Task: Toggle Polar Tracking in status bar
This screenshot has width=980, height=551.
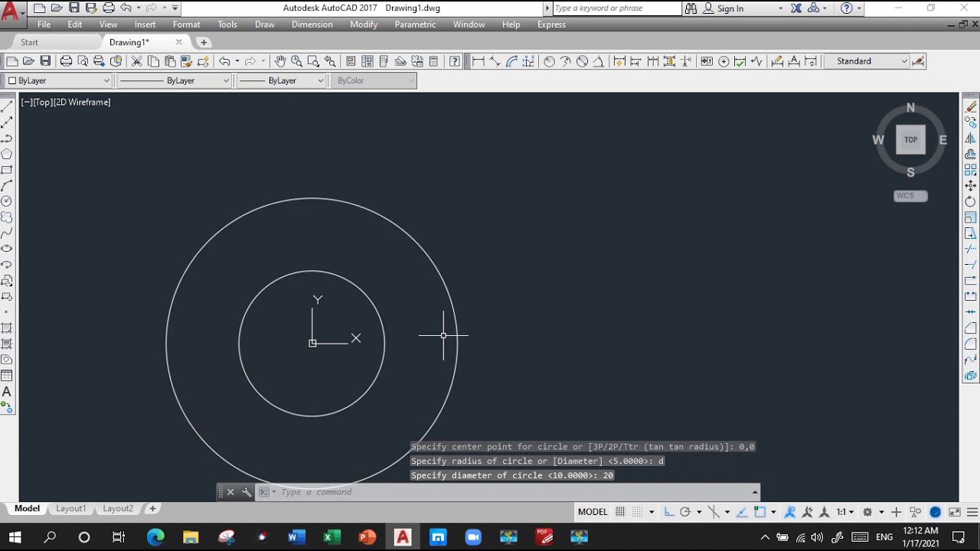Action: (x=685, y=512)
